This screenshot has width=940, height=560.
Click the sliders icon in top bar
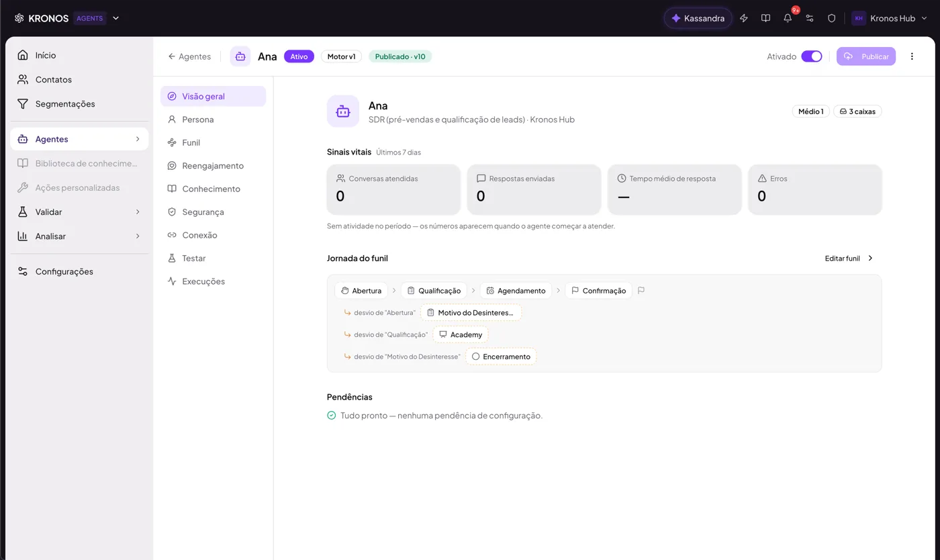tap(810, 18)
